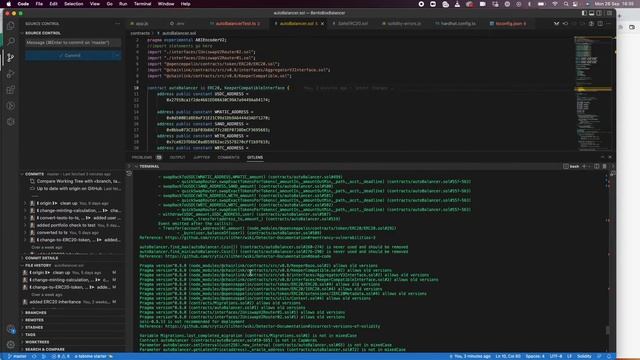640x360 pixels.
Task: Open Spotlight search in macOS menu bar
Action: pos(566,4)
